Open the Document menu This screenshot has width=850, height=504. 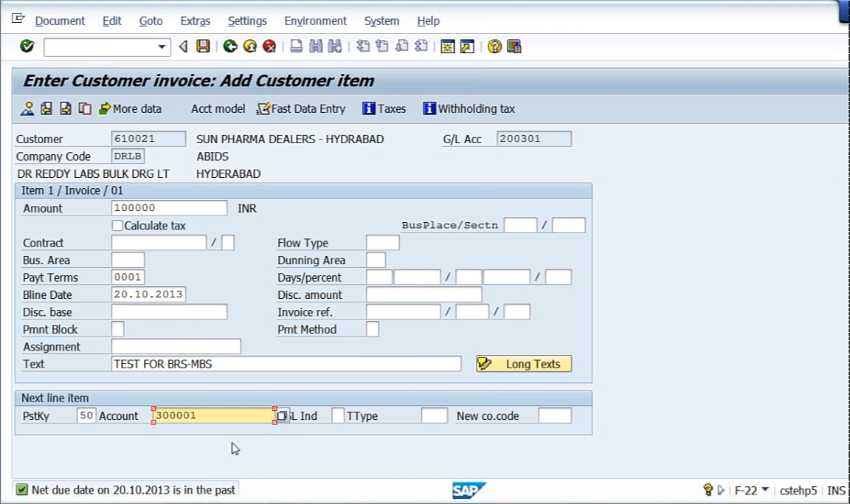coord(61,21)
